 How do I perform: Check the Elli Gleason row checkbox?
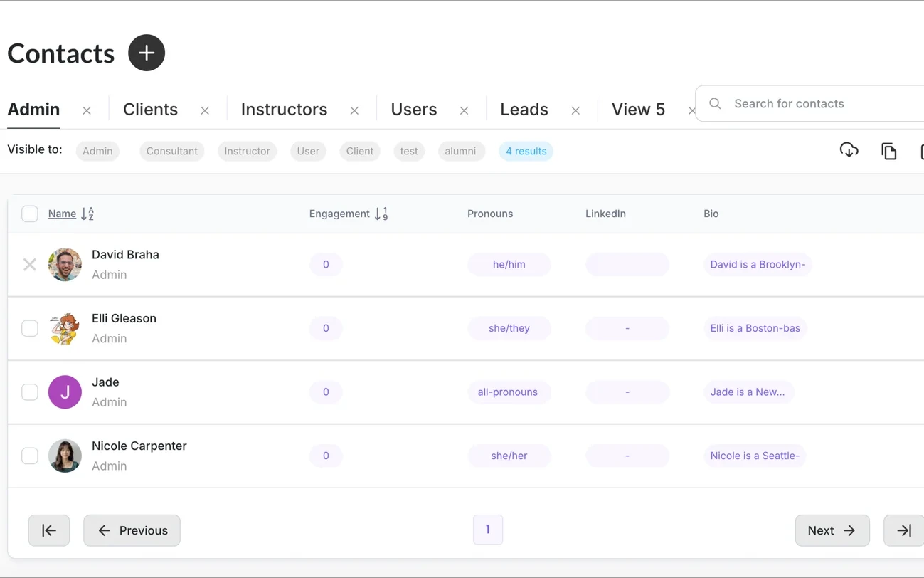30,328
